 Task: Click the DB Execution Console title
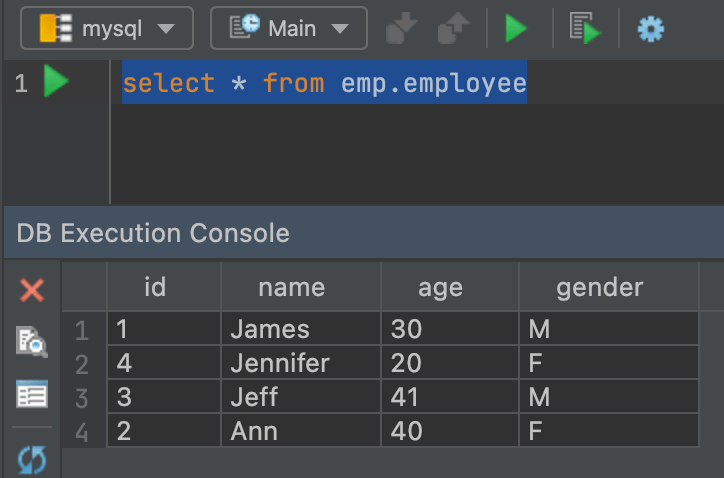pyautogui.click(x=153, y=234)
